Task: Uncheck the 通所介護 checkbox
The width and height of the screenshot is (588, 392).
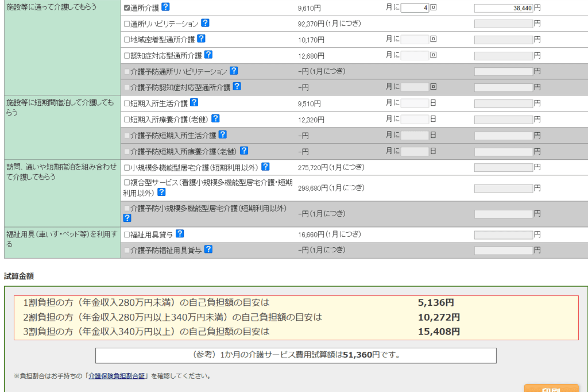Action: tap(127, 8)
